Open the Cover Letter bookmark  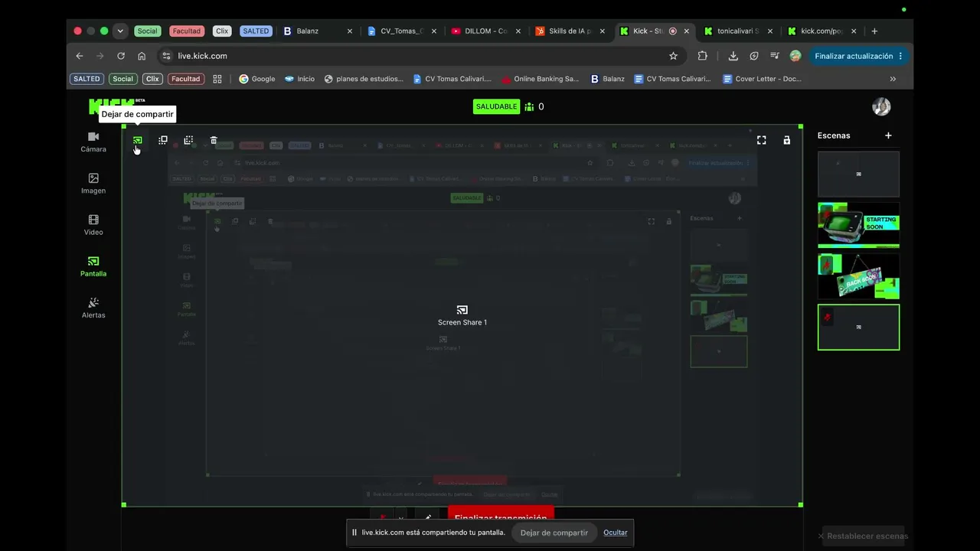(763, 79)
